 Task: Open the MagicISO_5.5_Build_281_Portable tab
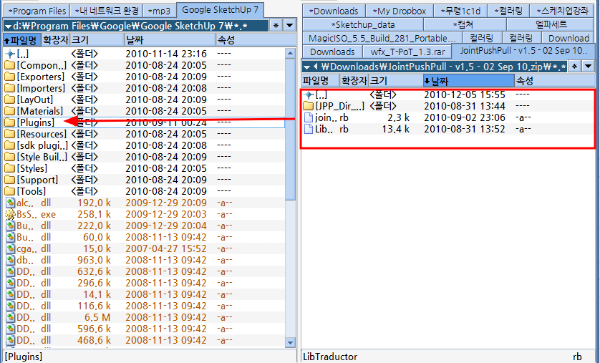[x=382, y=38]
